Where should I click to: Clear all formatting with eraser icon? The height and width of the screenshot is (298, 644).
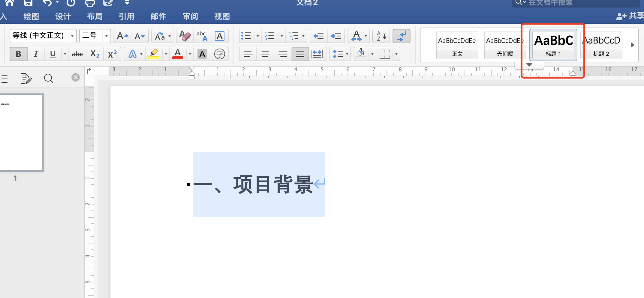(185, 36)
